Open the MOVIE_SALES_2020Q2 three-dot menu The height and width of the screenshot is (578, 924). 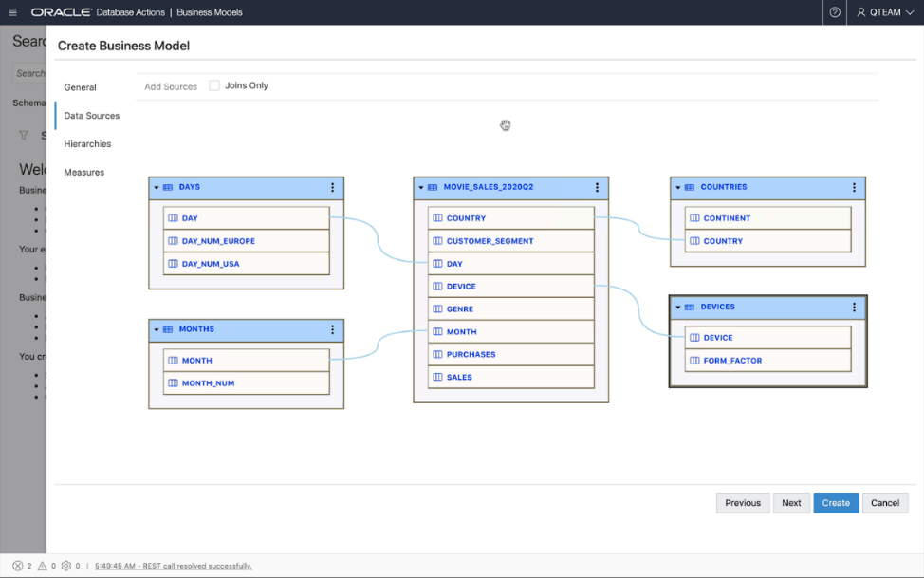pyautogui.click(x=597, y=188)
